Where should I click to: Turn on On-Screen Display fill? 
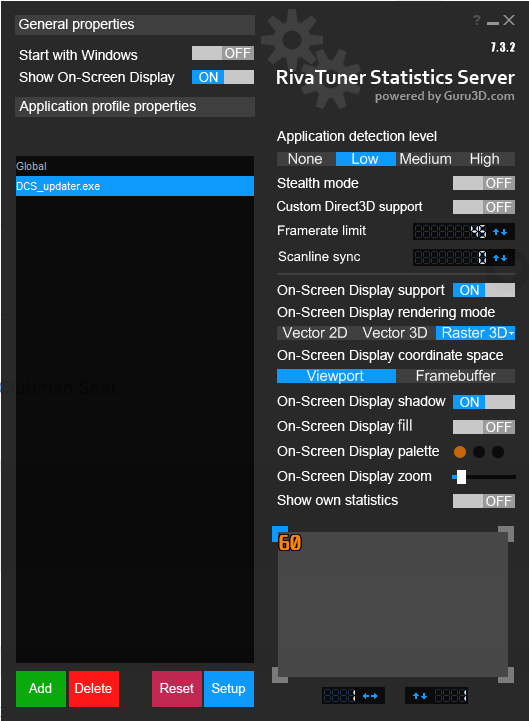point(483,427)
